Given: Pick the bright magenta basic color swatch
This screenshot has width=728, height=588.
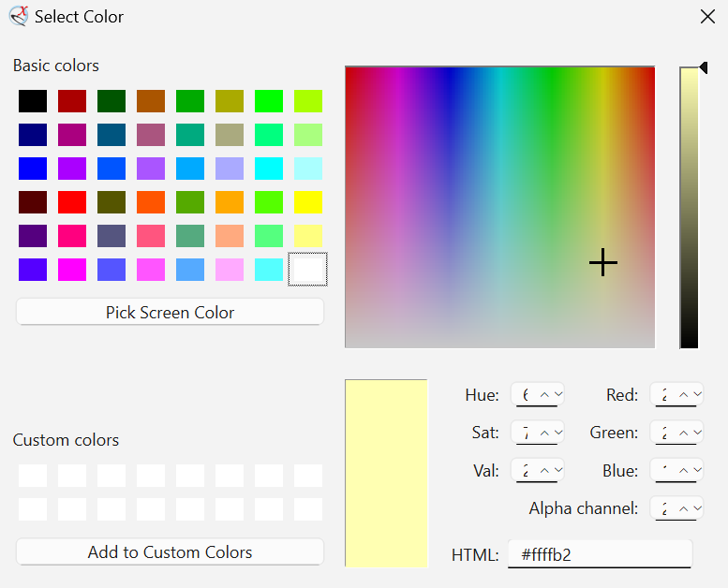Looking at the screenshot, I should pyautogui.click(x=72, y=270).
